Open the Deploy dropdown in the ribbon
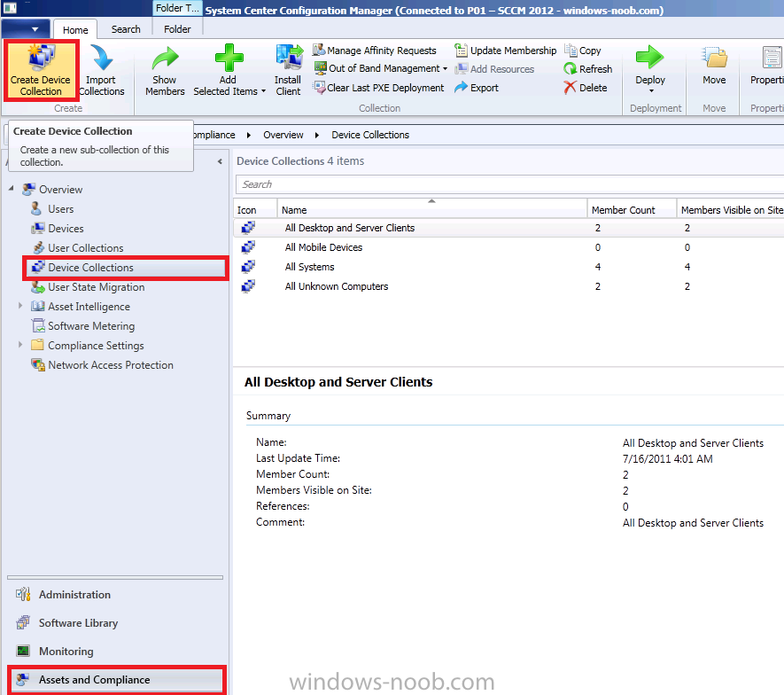Screen dimensions: 784x695 point(650,69)
